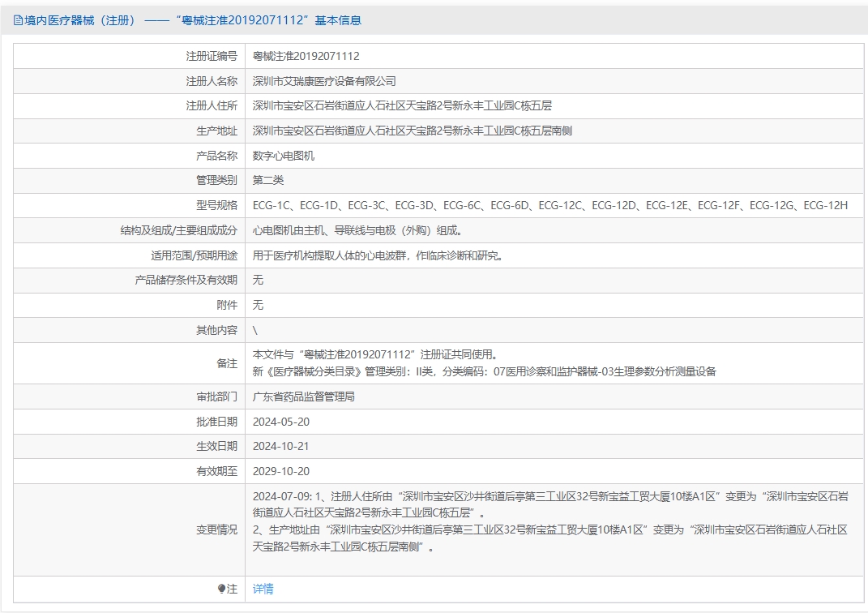Select the ECG model list value

point(550,205)
